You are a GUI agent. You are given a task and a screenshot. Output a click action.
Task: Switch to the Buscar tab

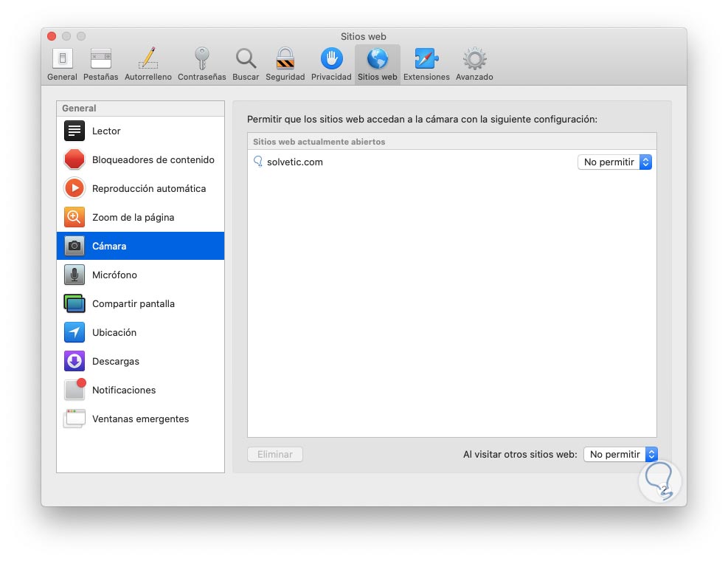(x=246, y=63)
